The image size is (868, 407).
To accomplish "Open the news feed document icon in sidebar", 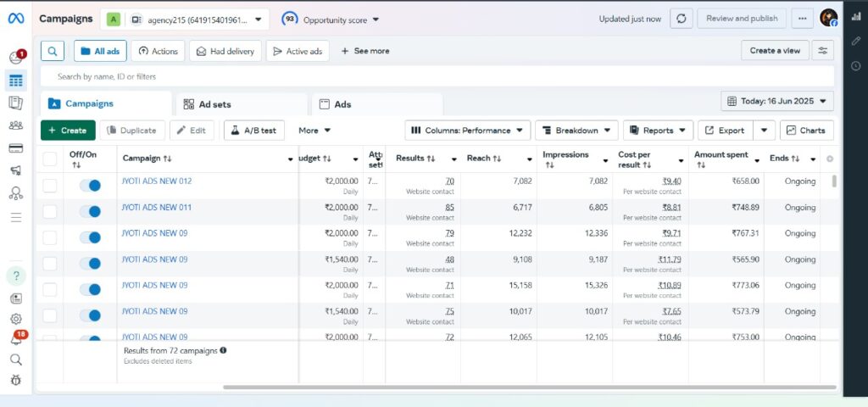I will 16,299.
